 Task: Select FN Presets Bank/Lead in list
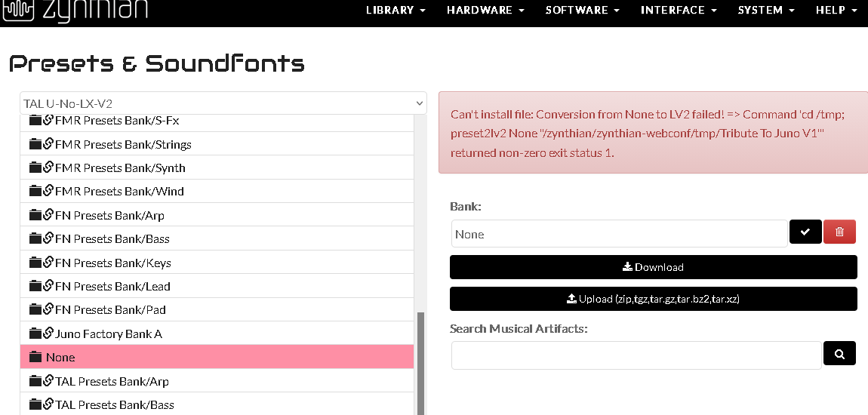tap(112, 286)
